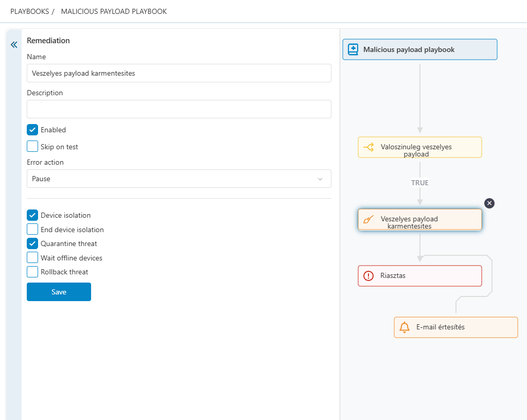Open the Error action dropdown

coord(321,179)
